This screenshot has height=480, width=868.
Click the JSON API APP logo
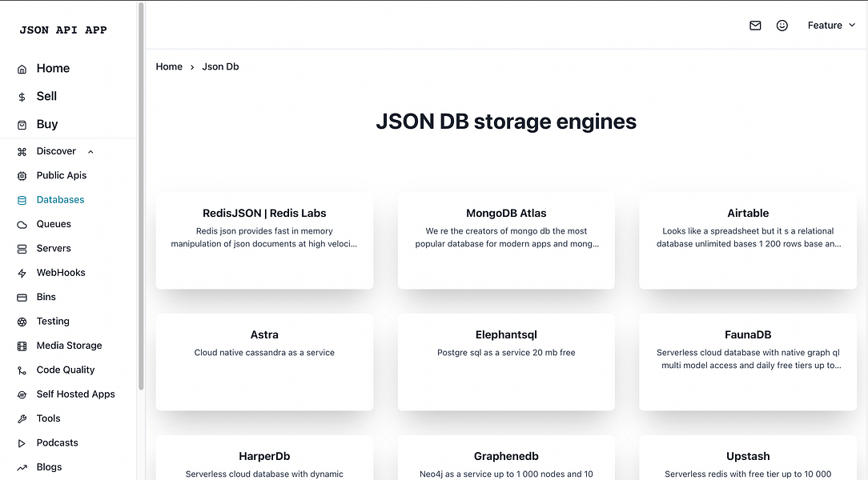click(x=63, y=30)
